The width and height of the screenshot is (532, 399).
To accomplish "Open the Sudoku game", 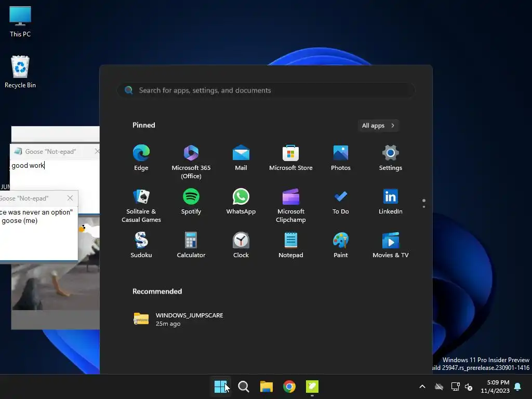I will point(141,245).
